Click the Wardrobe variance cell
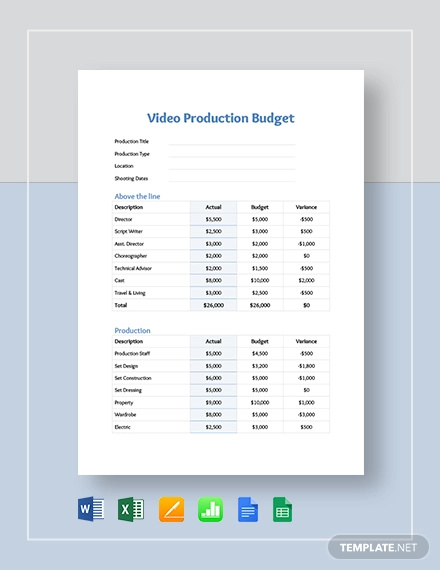Image resolution: width=440 pixels, height=570 pixels. tap(307, 414)
